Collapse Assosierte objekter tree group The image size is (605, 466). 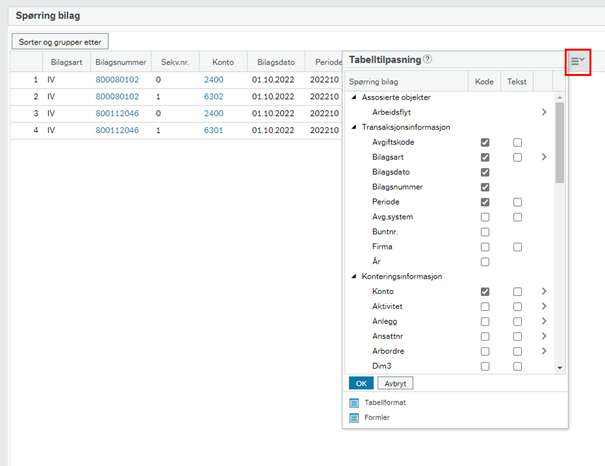[354, 97]
